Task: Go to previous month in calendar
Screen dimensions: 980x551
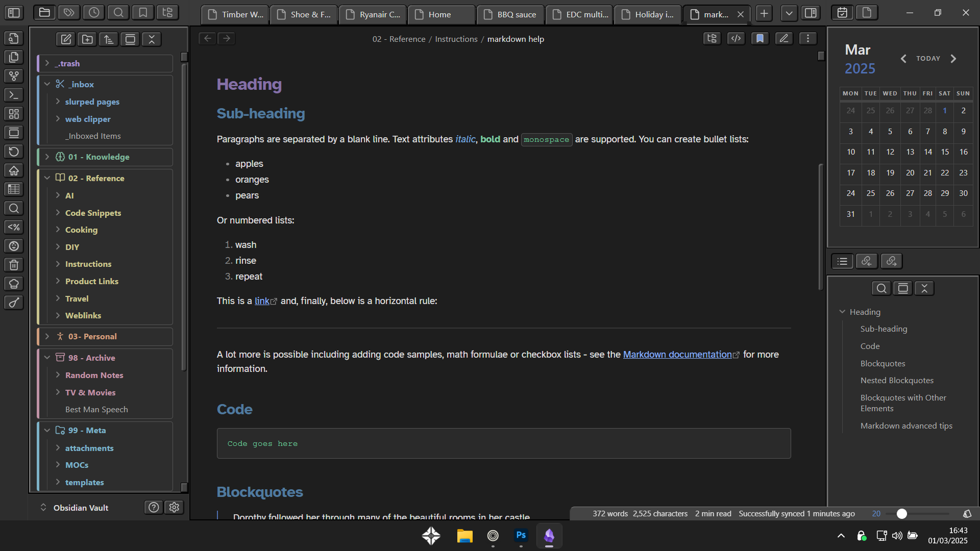Action: [x=903, y=59]
